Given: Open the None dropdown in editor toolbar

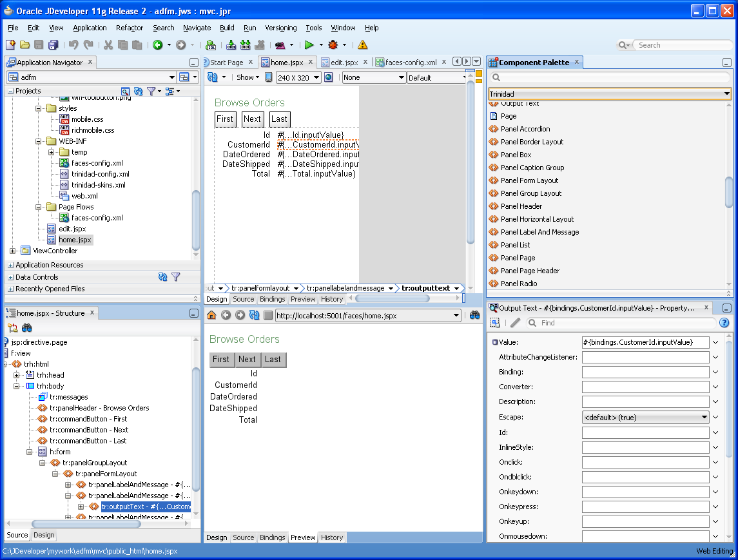Looking at the screenshot, I should 402,77.
